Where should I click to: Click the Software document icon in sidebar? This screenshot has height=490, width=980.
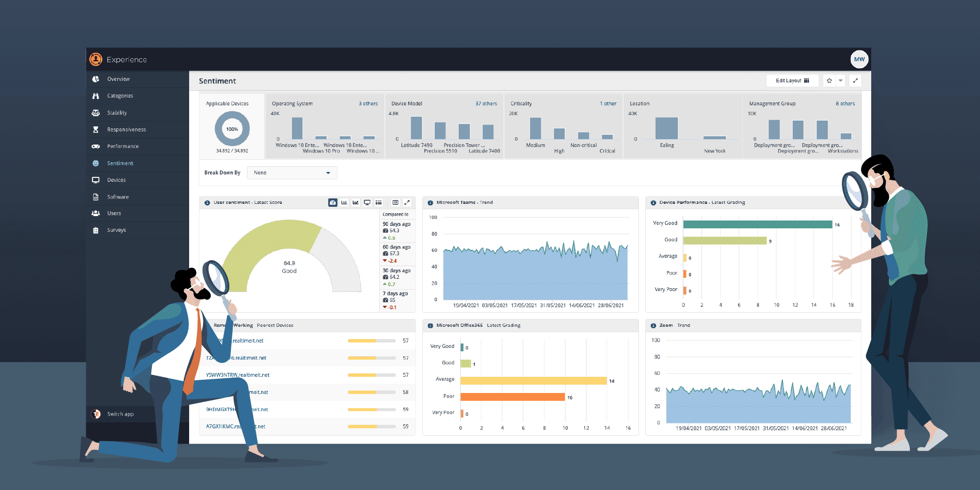click(x=96, y=197)
